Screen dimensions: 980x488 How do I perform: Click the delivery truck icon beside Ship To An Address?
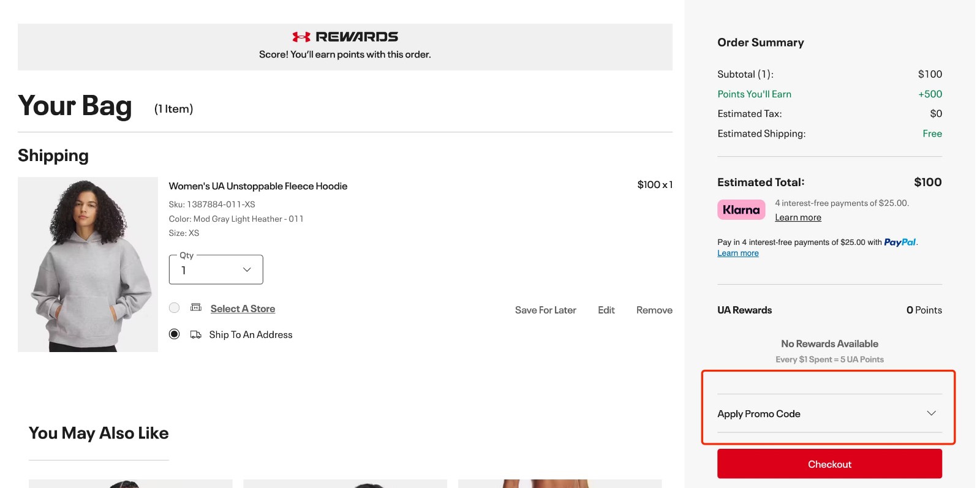click(x=195, y=334)
